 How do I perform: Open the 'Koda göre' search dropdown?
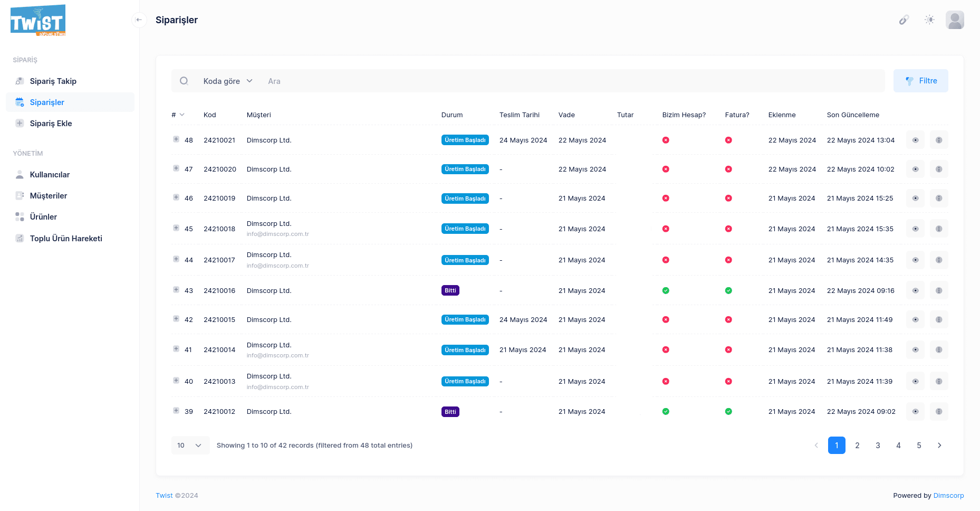pyautogui.click(x=228, y=81)
